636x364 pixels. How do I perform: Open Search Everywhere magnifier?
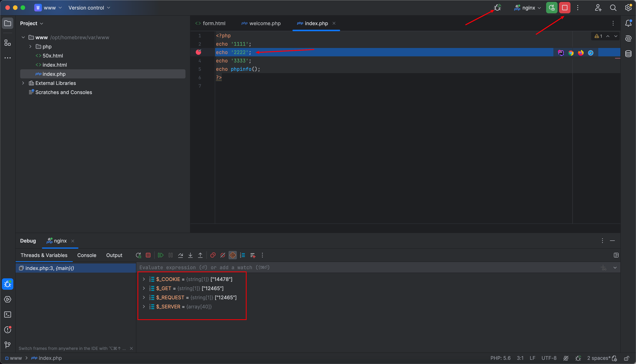(613, 8)
